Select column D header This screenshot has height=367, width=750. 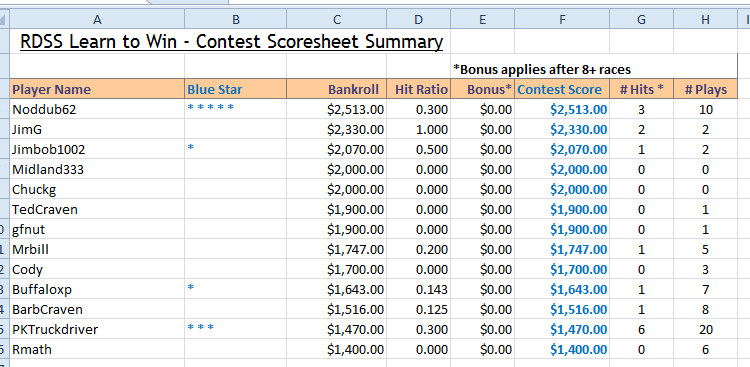pyautogui.click(x=419, y=19)
